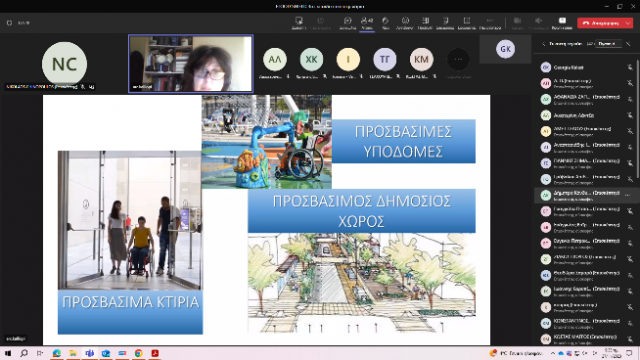Toggle the microphone in the toolbar
This screenshot has height=360, width=640.
[x=538, y=23]
